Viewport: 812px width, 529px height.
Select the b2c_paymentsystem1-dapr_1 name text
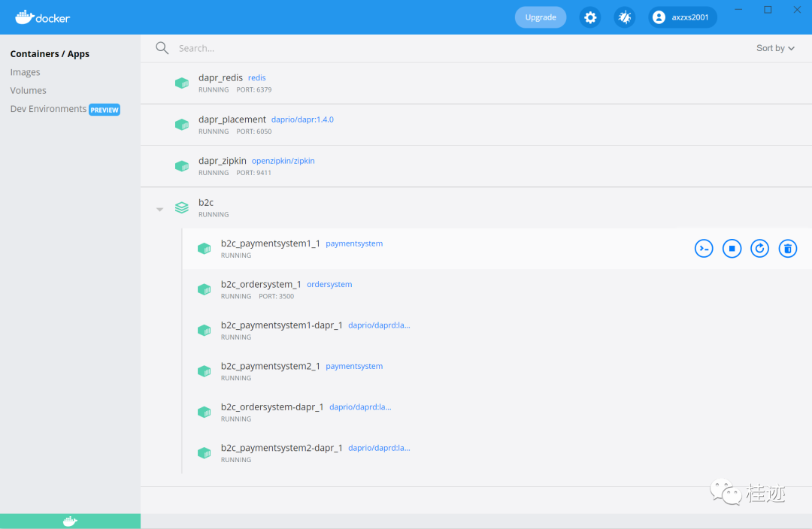pos(282,325)
